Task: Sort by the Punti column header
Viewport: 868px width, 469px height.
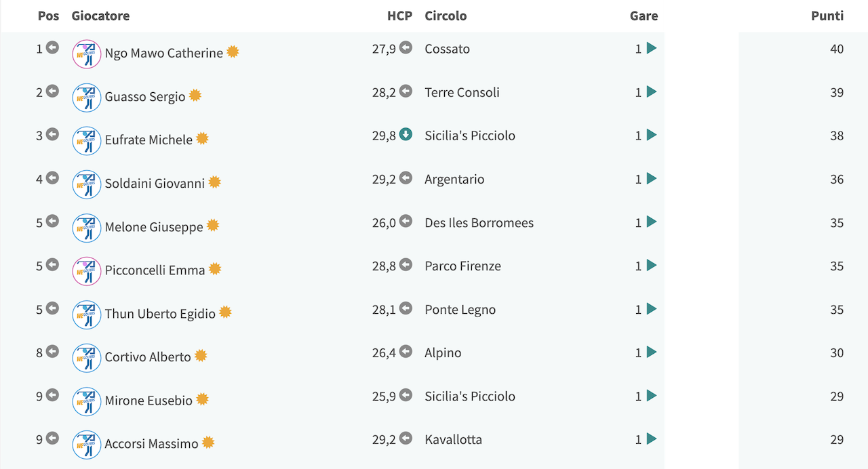Action: point(827,16)
